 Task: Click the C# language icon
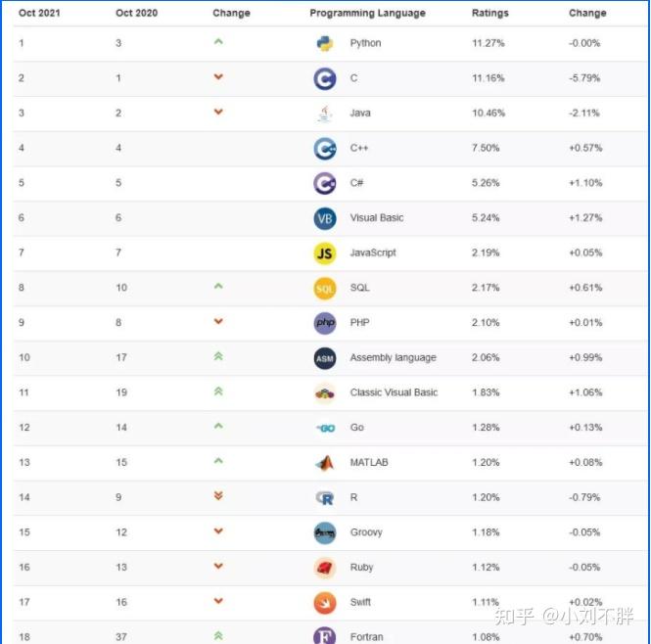[325, 183]
